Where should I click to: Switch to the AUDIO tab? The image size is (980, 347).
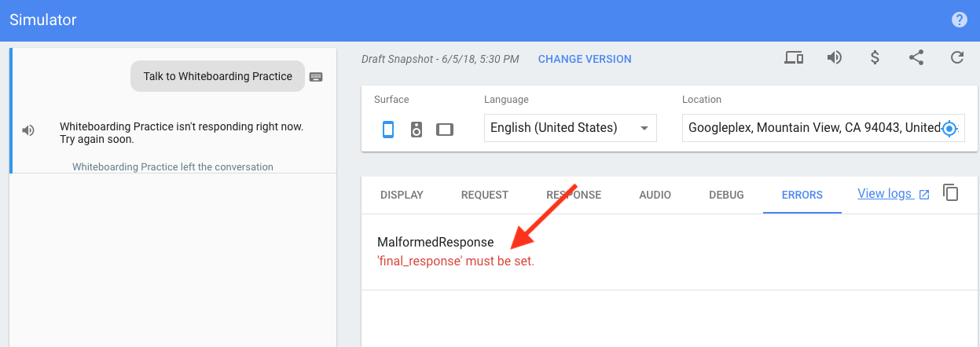click(x=655, y=195)
